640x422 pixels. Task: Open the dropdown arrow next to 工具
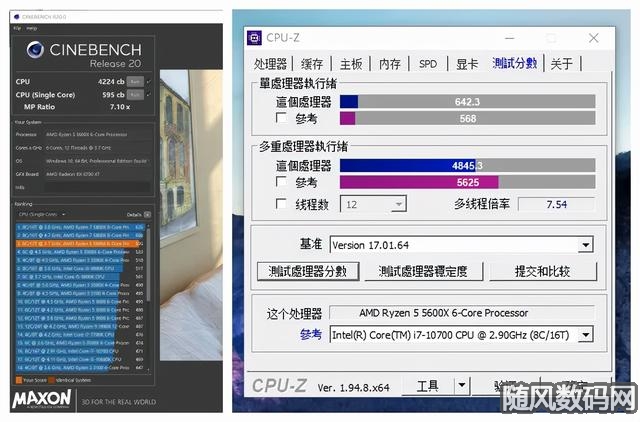(462, 385)
